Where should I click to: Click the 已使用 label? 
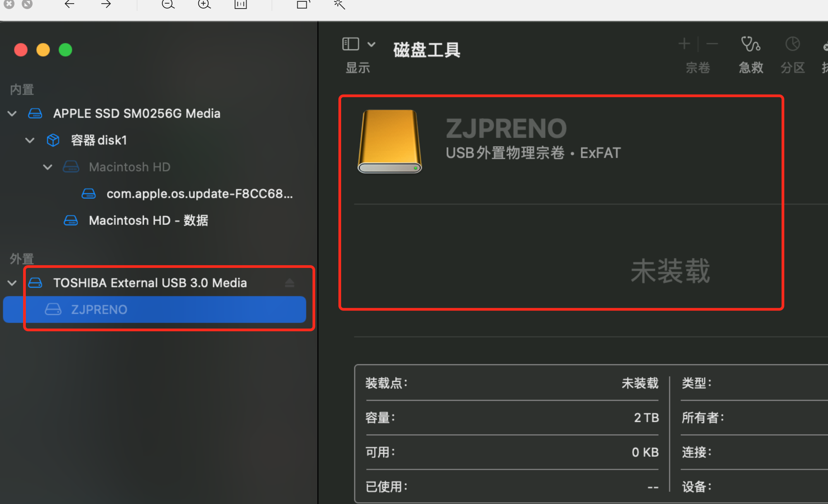coord(386,486)
